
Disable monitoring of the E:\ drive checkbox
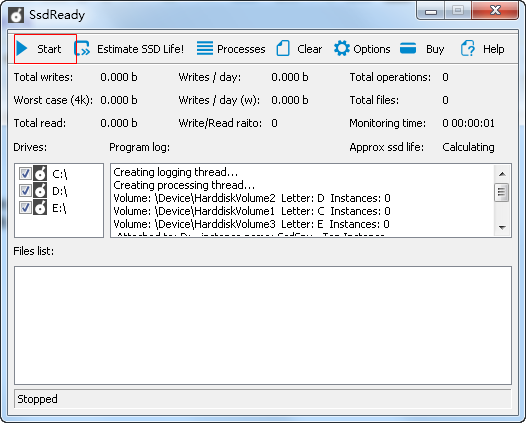point(25,208)
